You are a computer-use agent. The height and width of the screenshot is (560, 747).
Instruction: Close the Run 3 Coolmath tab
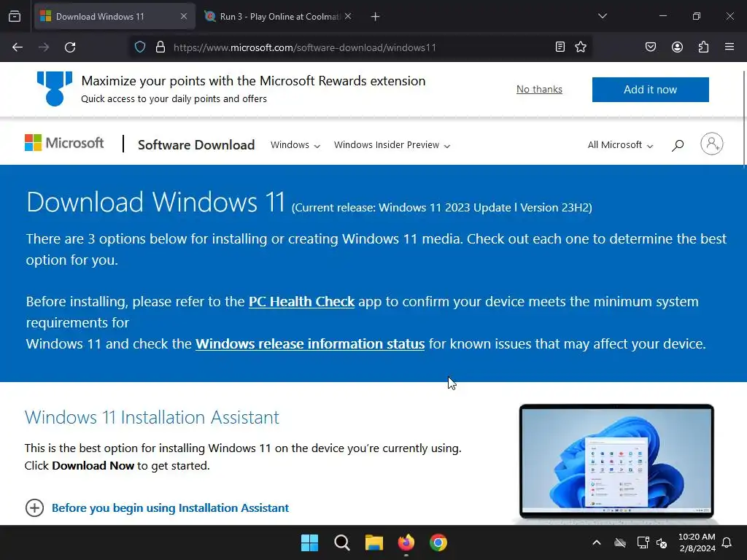tap(348, 16)
